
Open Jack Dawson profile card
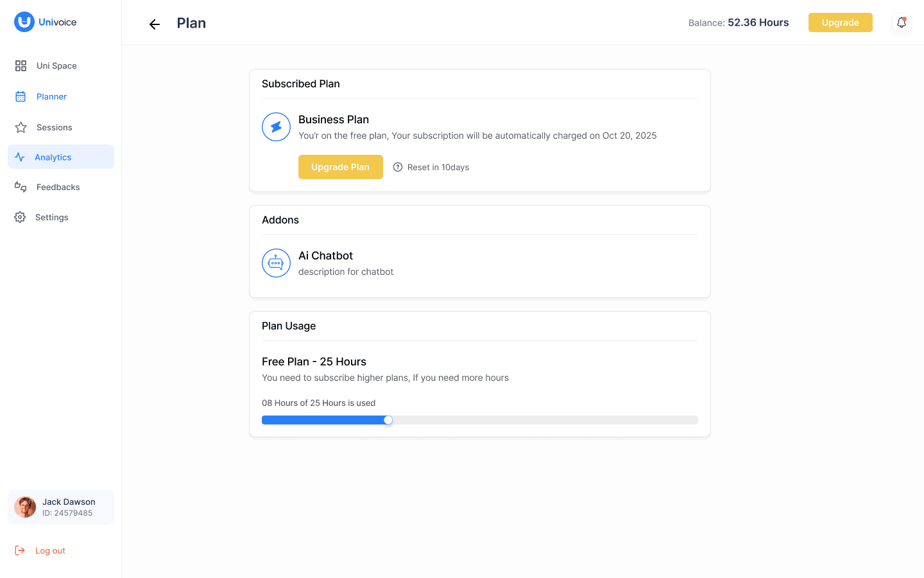click(x=61, y=507)
